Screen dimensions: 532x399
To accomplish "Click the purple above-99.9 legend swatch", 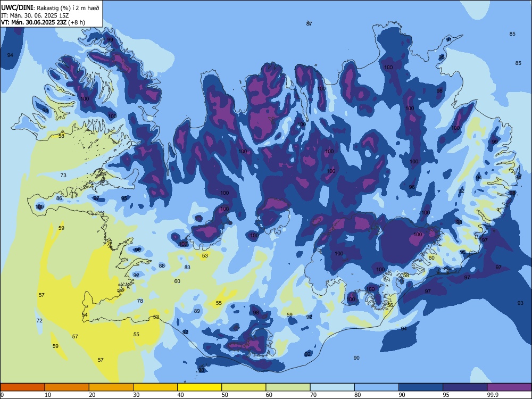I will (x=509, y=387).
